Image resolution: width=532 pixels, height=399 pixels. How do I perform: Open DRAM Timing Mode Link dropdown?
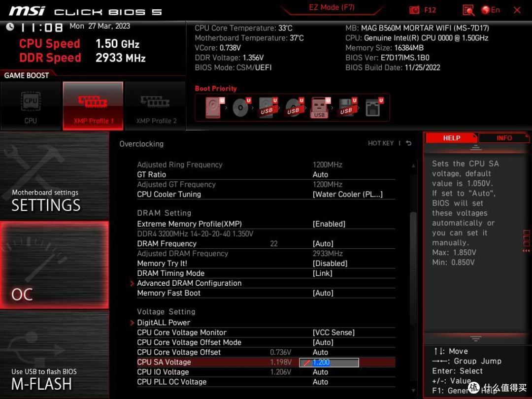pos(322,273)
